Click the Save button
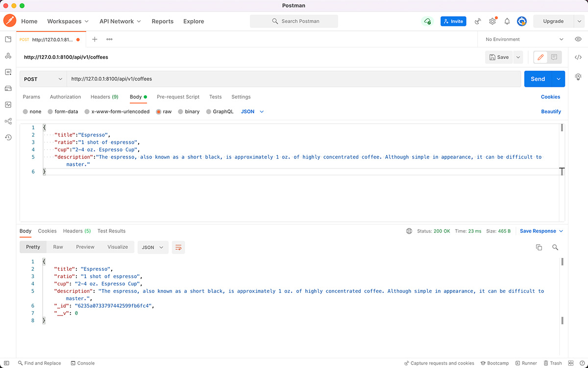Image resolution: width=588 pixels, height=368 pixels. click(499, 57)
